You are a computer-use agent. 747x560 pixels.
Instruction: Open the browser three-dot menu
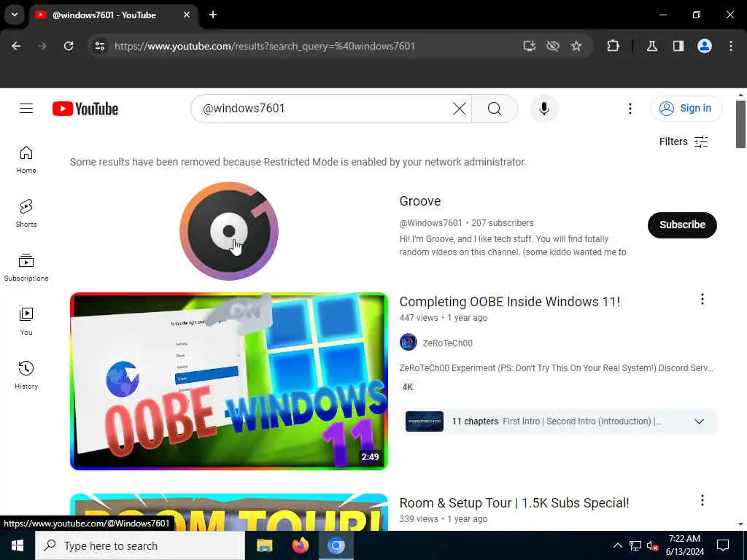(x=731, y=46)
